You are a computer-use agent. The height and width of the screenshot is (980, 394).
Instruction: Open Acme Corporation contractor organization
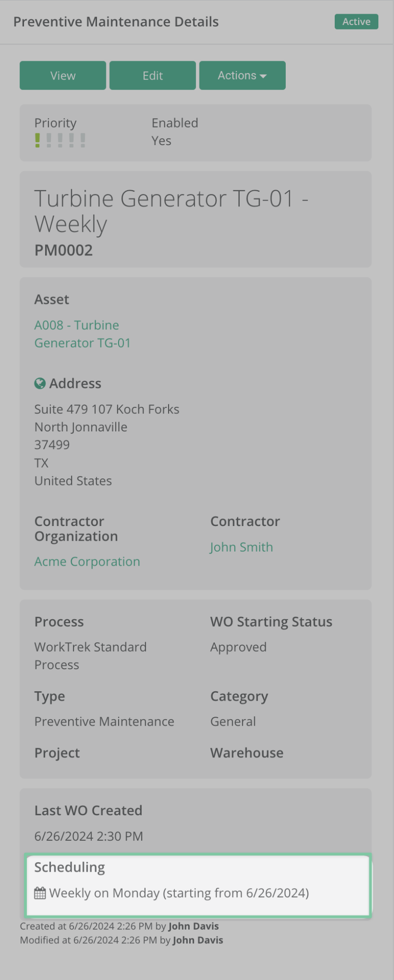click(x=87, y=561)
